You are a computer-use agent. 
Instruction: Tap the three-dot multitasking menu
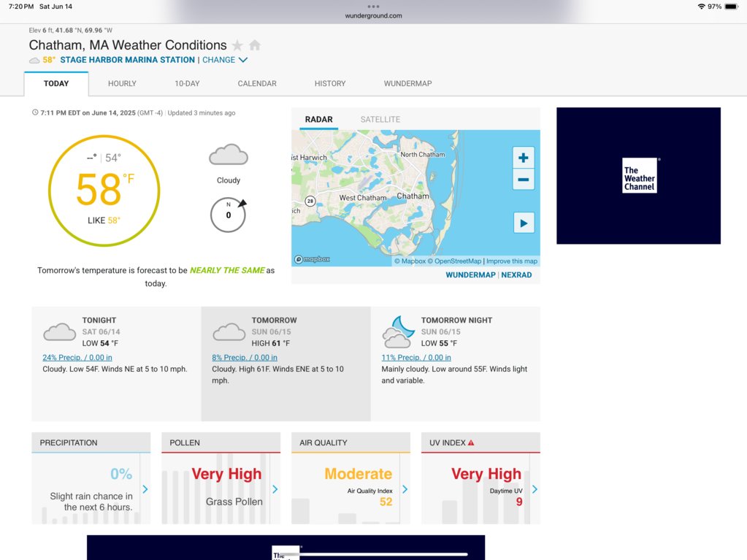coord(374,7)
